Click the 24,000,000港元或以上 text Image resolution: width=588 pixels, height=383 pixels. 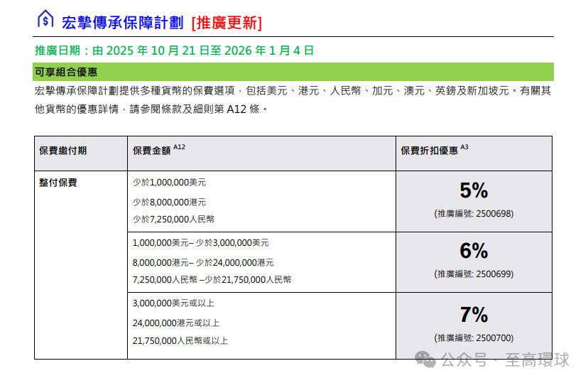[x=176, y=323]
